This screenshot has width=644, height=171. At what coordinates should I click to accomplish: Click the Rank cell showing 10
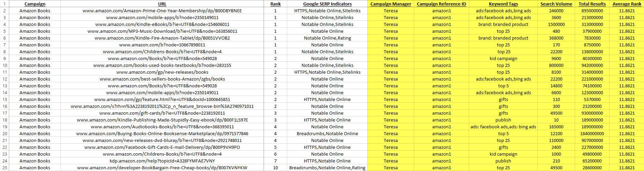pos(276,168)
